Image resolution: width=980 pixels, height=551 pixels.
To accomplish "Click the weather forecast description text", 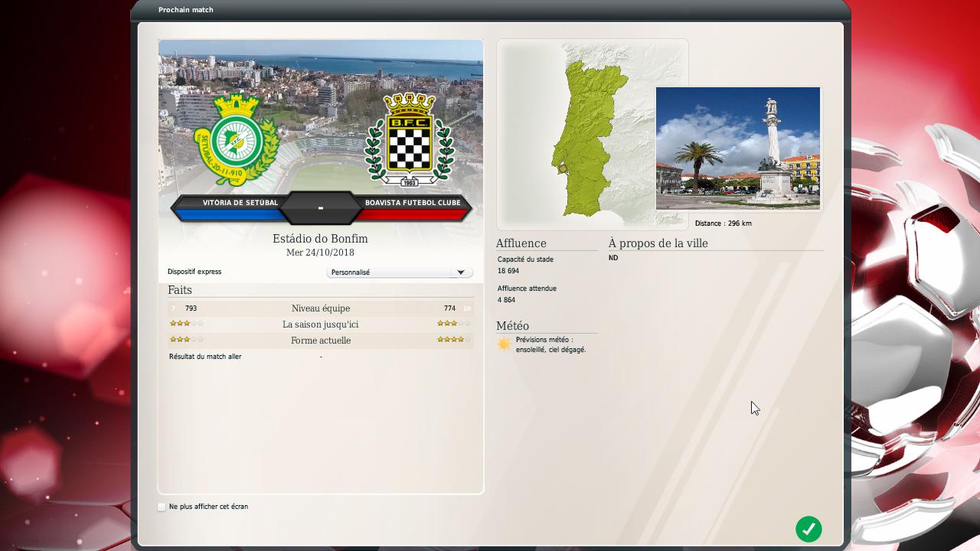I will pyautogui.click(x=550, y=344).
